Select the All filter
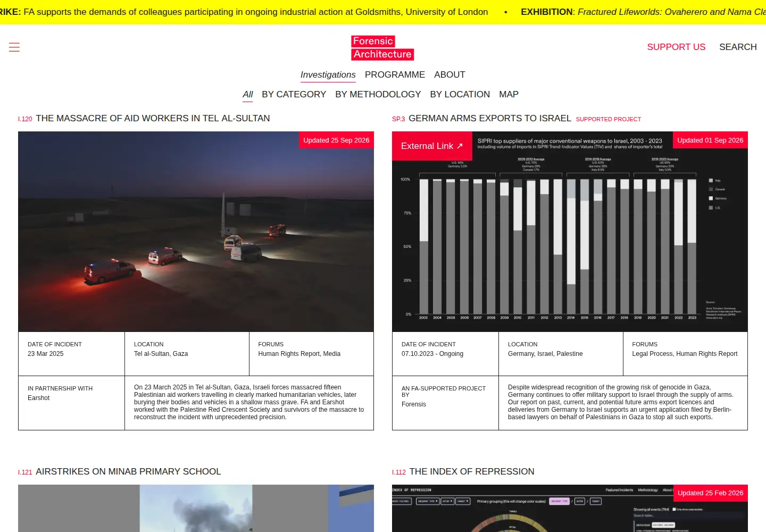 [x=248, y=95]
